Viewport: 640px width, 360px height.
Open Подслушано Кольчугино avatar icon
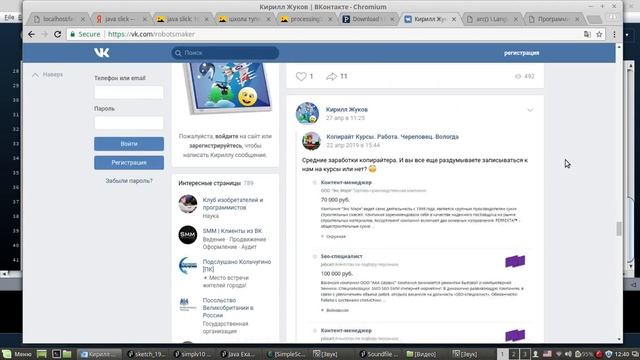(188, 266)
